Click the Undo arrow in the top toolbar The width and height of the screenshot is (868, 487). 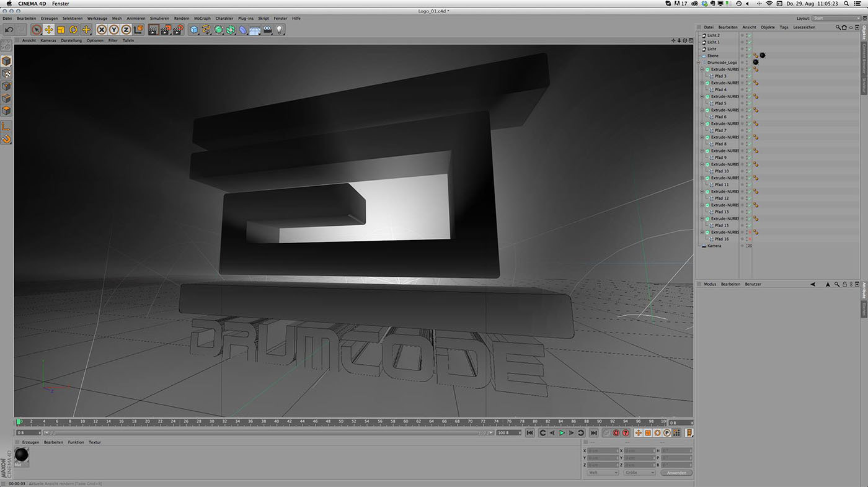coord(9,29)
